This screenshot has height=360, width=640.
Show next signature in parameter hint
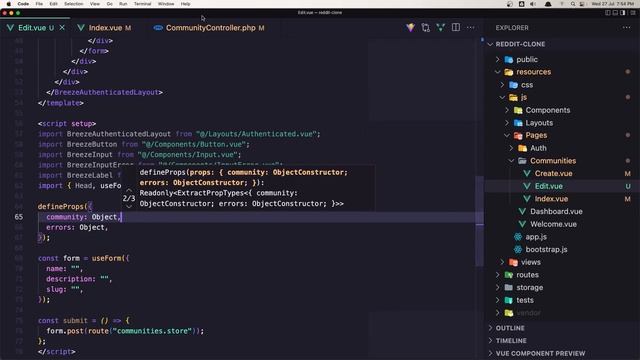click(x=129, y=207)
